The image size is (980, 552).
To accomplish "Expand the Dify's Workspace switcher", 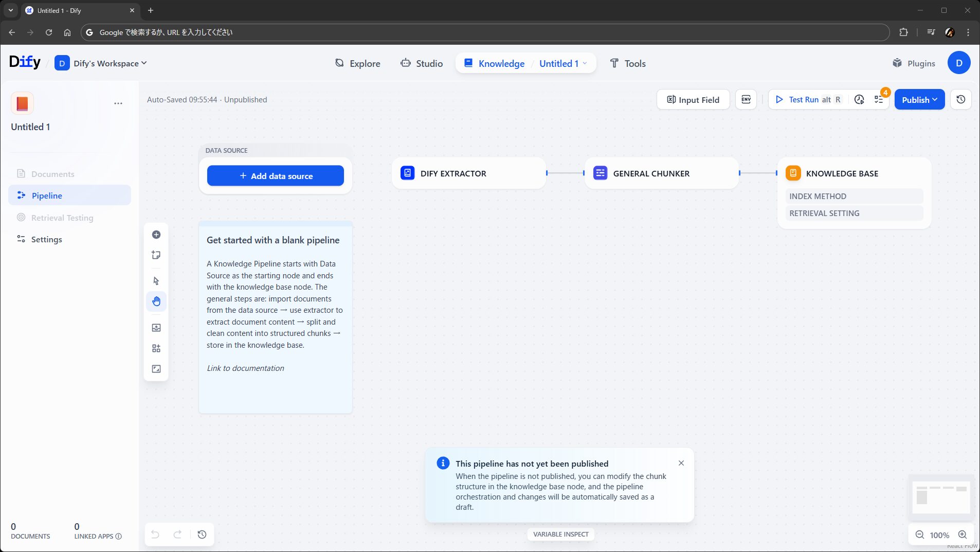I will (x=110, y=63).
